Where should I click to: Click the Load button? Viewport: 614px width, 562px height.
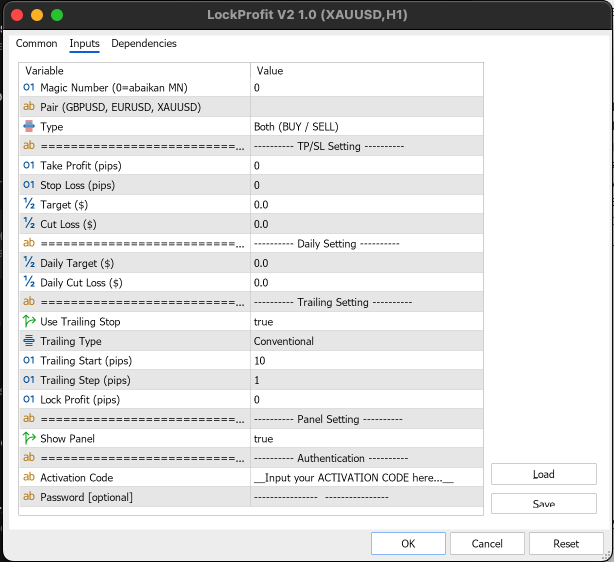[543, 474]
